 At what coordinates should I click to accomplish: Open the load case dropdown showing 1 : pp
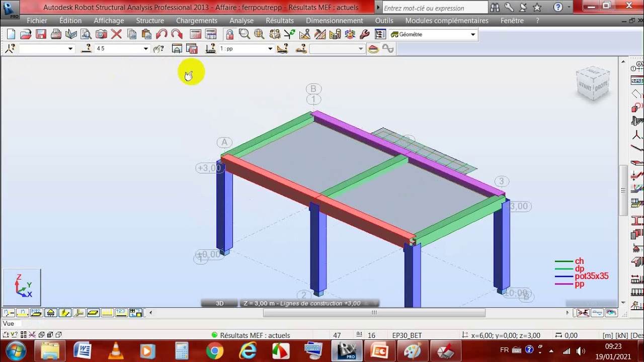tap(270, 49)
